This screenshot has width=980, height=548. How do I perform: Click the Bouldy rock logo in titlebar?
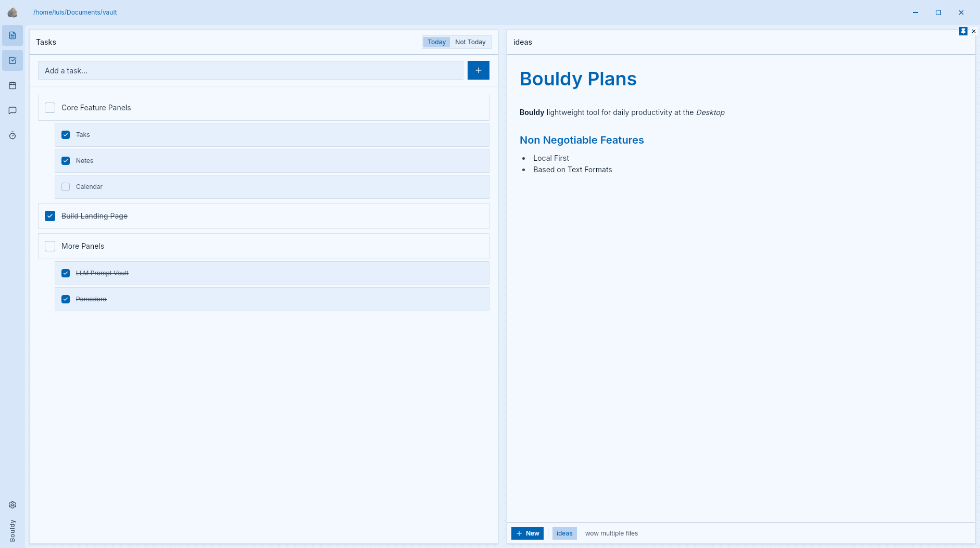[12, 12]
